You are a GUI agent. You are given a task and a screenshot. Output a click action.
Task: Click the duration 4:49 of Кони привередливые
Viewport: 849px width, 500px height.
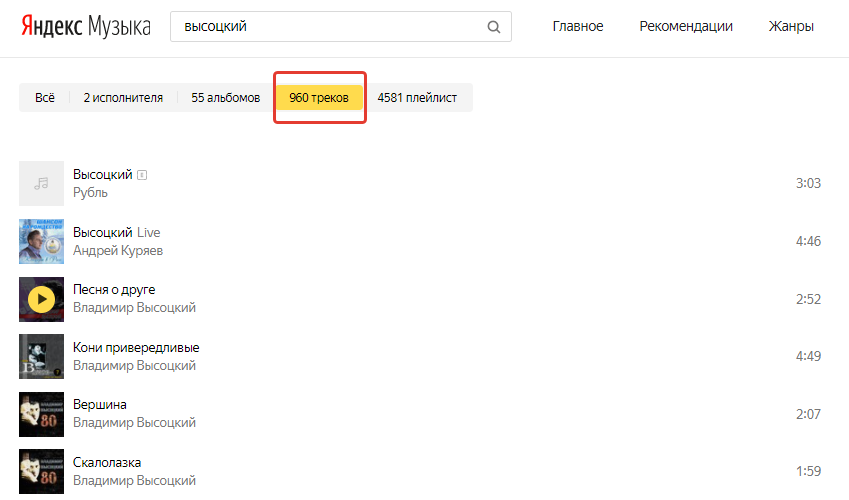point(808,356)
